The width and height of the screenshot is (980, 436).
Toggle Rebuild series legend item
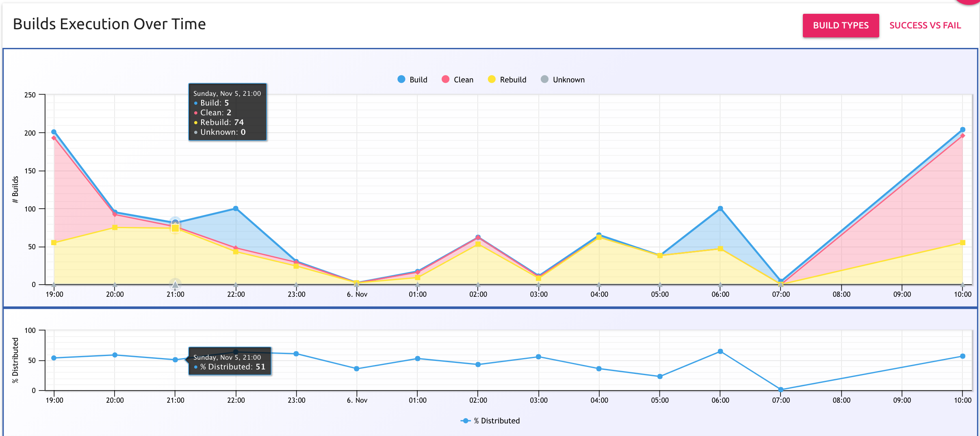(507, 80)
